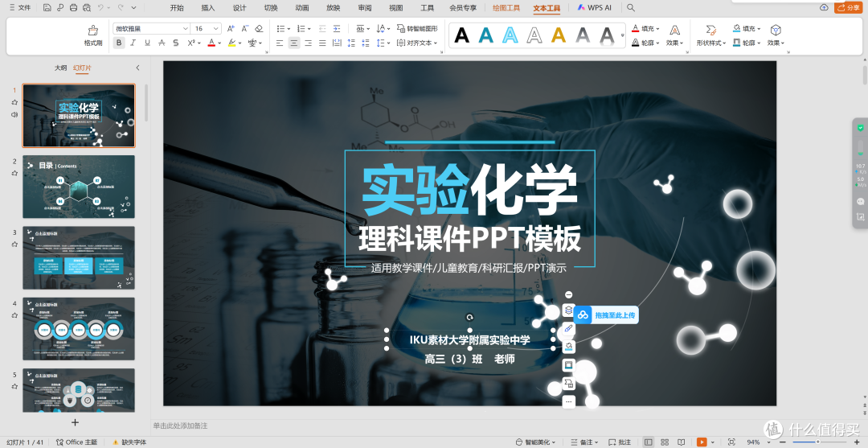Start slideshow with orange play button

coord(702,442)
